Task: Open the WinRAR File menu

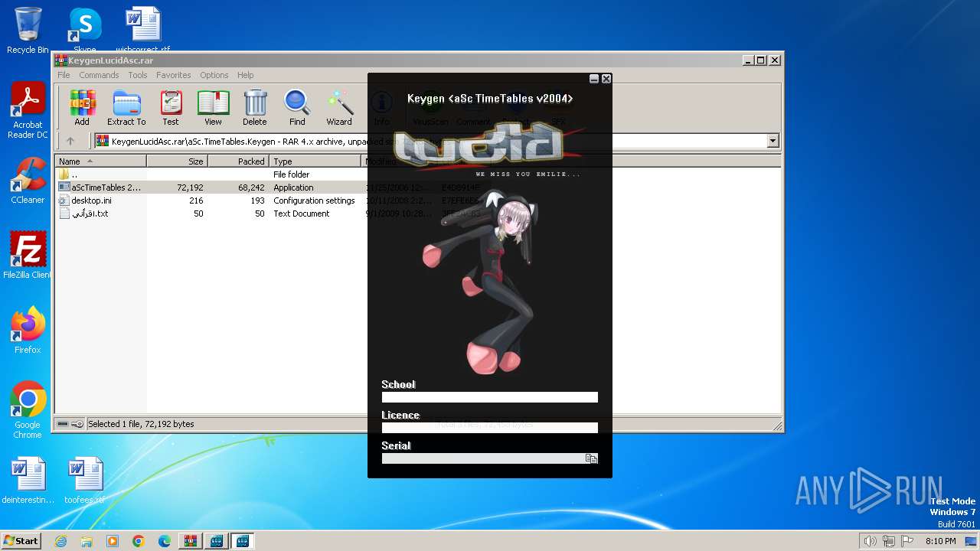Action: pyautogui.click(x=64, y=75)
